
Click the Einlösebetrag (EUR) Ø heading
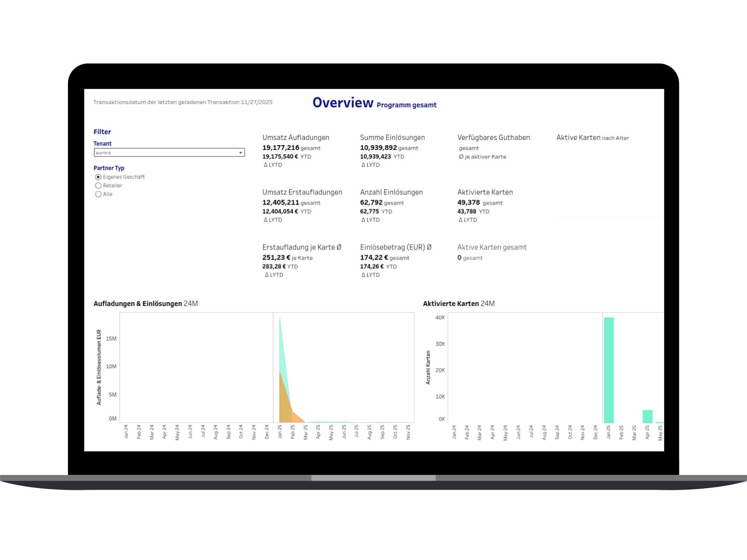click(x=396, y=247)
